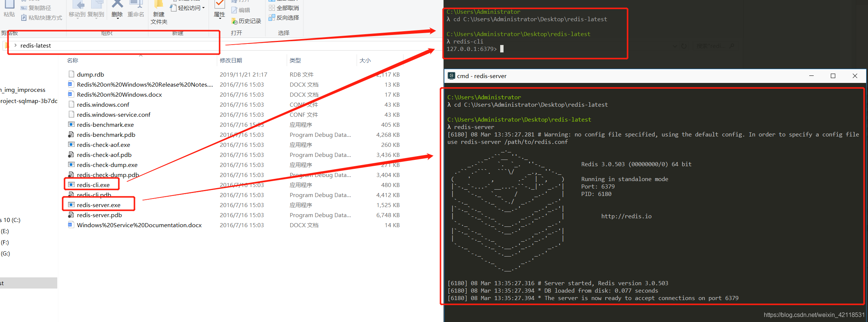Select the redis-check-dump.pdb file icon

71,175
